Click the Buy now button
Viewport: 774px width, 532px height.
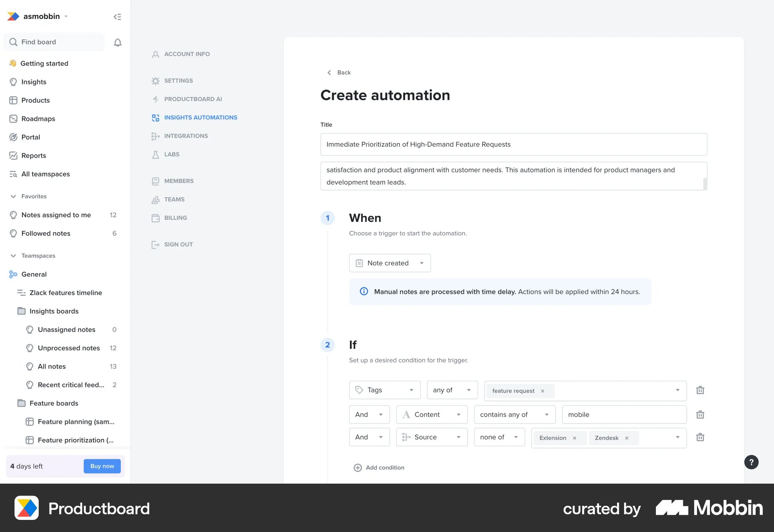[102, 466]
